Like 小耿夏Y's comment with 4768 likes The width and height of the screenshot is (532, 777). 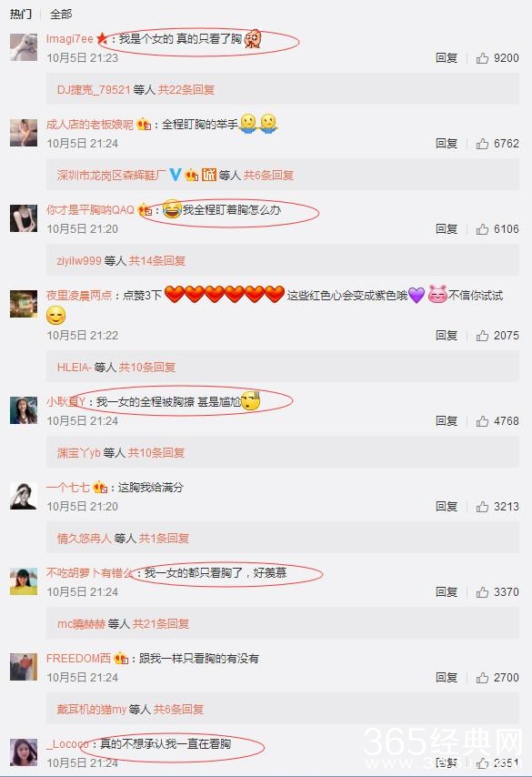[482, 421]
